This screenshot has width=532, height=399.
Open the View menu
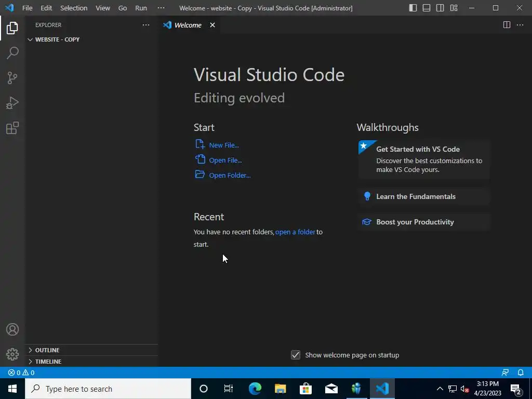[103, 8]
